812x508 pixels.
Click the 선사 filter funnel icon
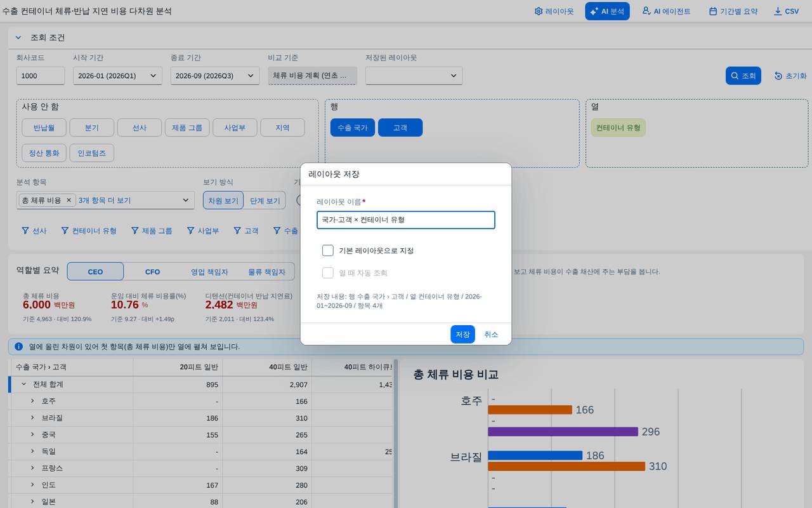(x=25, y=231)
